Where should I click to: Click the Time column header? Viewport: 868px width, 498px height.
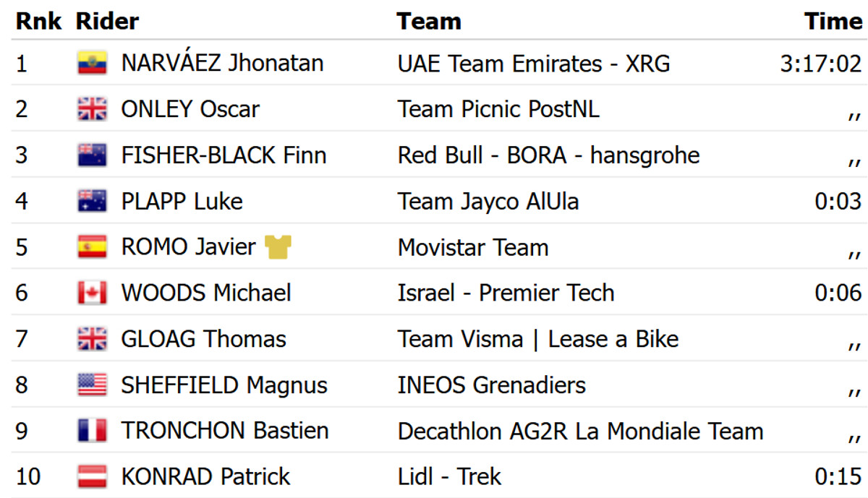tap(833, 21)
